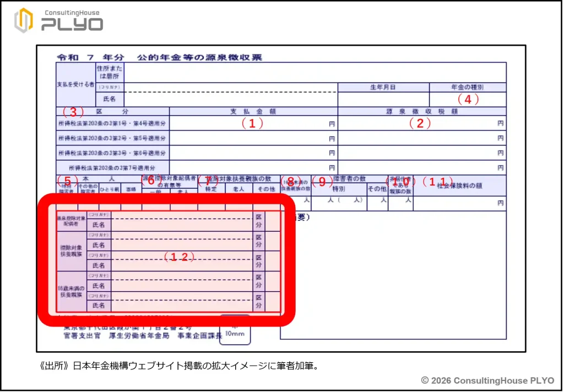
Task: Click the red marker (1) in 支払金額
Action: pos(252,124)
